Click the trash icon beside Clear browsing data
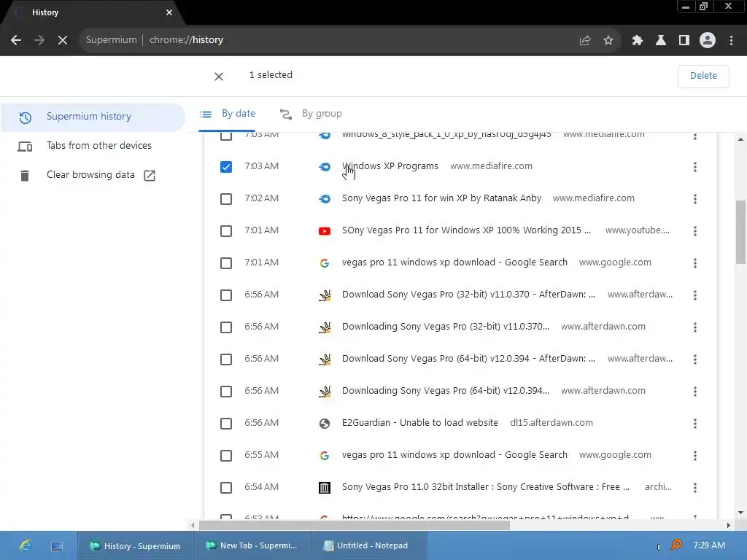Image resolution: width=747 pixels, height=560 pixels. tap(25, 176)
